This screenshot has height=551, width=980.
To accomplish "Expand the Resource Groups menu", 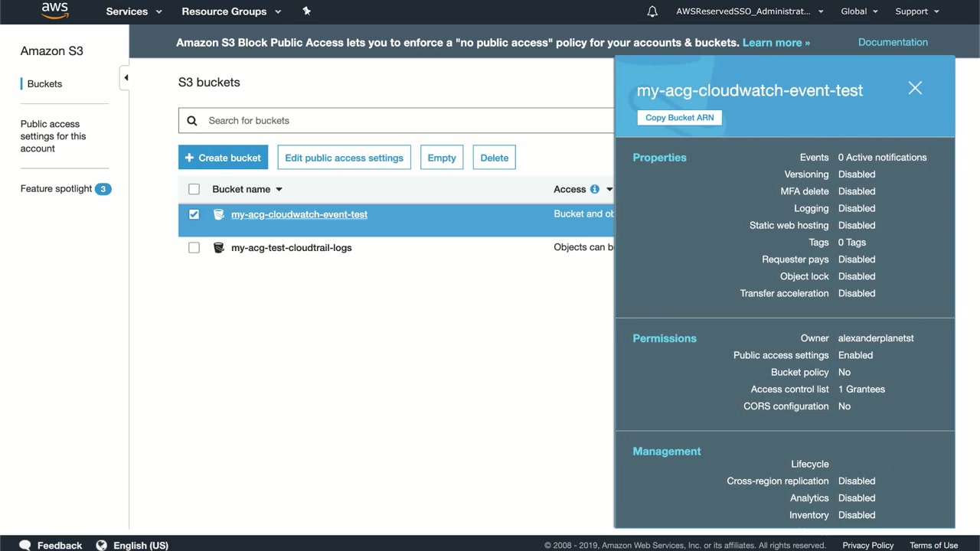I will point(231,11).
